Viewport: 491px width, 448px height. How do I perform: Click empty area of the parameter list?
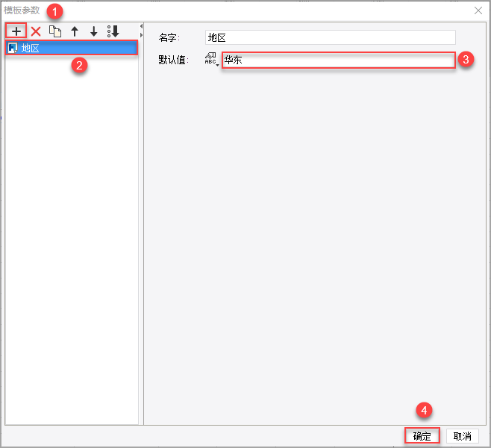click(72, 238)
